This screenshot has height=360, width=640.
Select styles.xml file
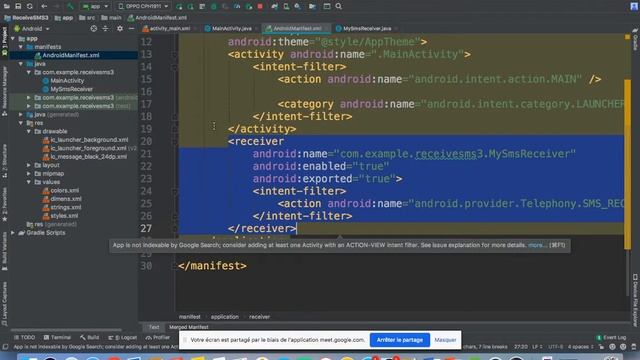coord(60,216)
